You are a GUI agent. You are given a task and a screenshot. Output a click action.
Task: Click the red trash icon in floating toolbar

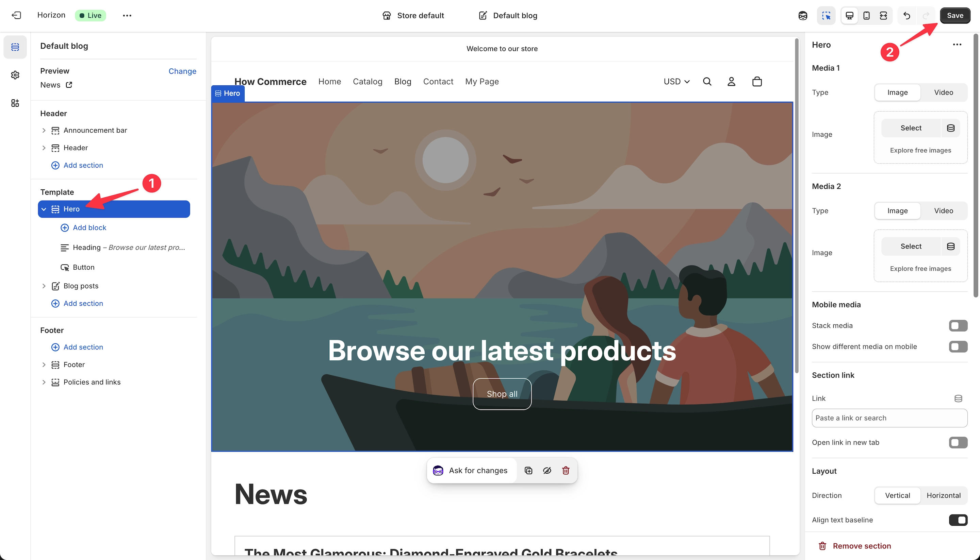pyautogui.click(x=566, y=470)
